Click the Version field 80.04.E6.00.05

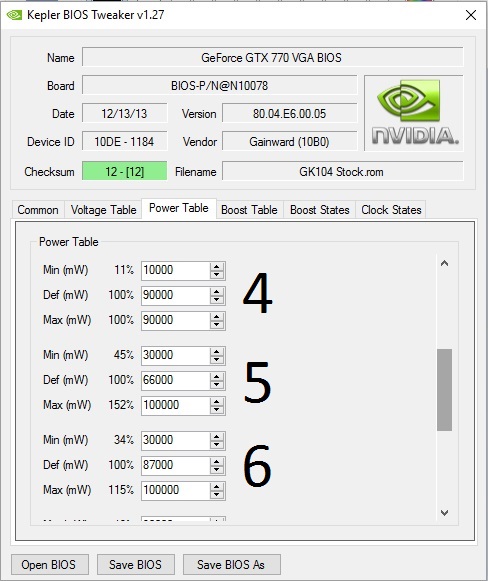point(289,113)
